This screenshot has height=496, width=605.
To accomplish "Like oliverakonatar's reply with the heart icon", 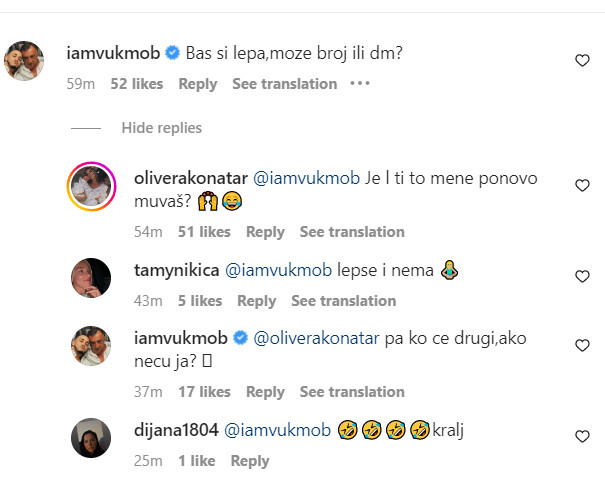I will (582, 186).
